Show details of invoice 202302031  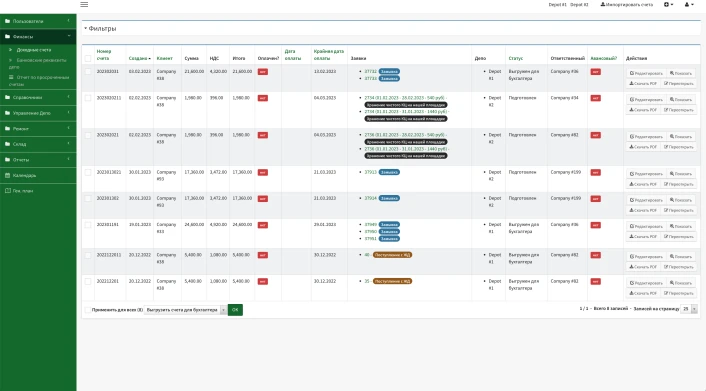(x=680, y=73)
